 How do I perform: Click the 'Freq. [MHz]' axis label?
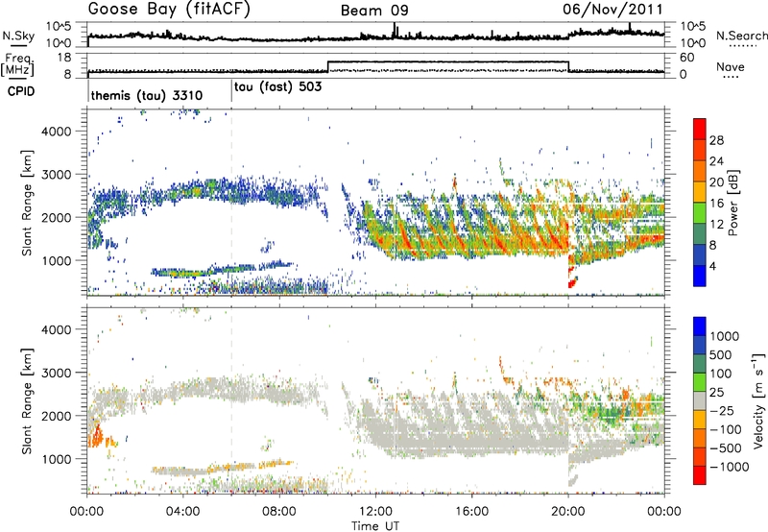pyautogui.click(x=18, y=64)
